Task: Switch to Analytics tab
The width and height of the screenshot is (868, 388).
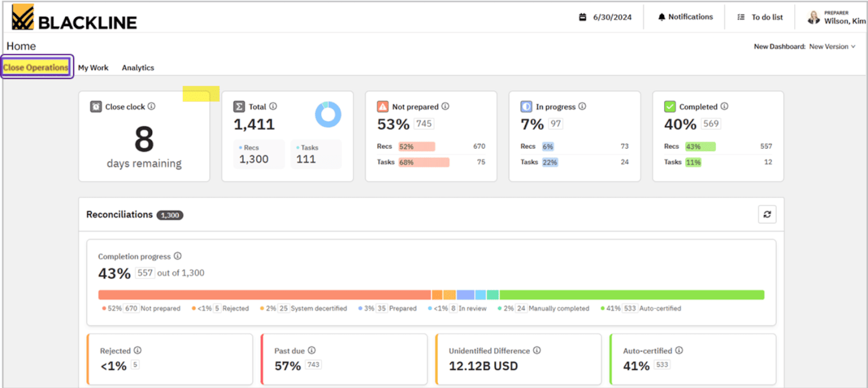Action: pyautogui.click(x=138, y=68)
